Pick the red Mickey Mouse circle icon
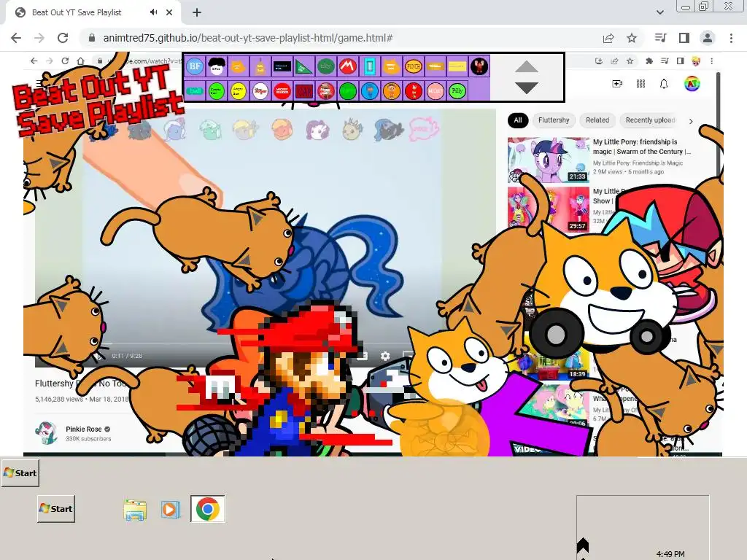This screenshot has height=560, width=747. pos(282,91)
